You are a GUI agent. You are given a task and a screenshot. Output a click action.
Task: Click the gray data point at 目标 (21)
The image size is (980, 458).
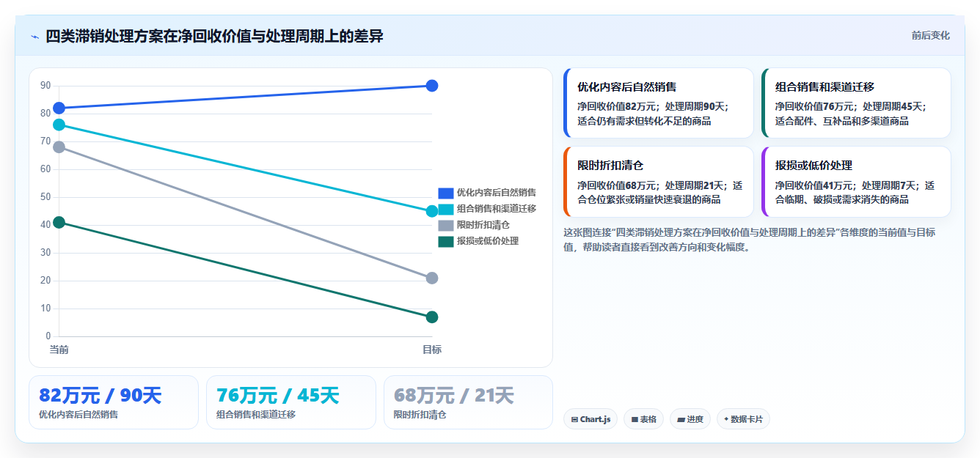432,278
